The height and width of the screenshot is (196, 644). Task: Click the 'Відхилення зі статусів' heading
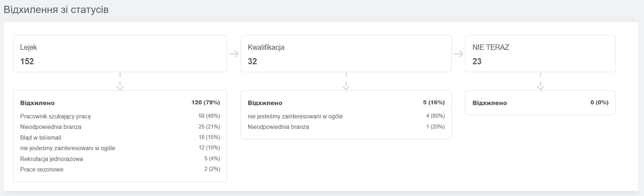click(56, 9)
